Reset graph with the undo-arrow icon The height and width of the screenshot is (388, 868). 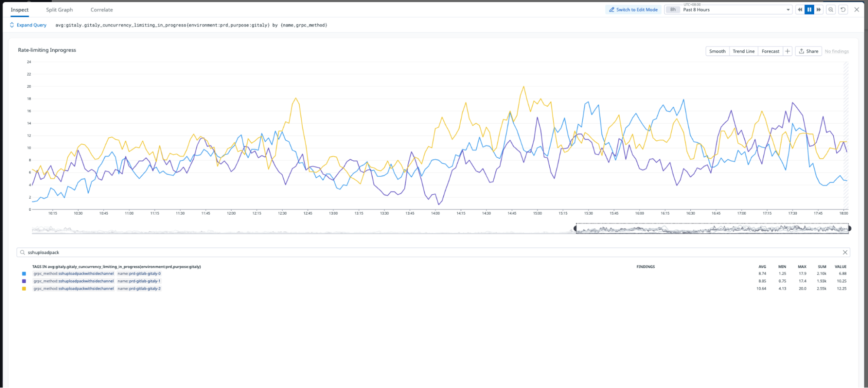[843, 10]
